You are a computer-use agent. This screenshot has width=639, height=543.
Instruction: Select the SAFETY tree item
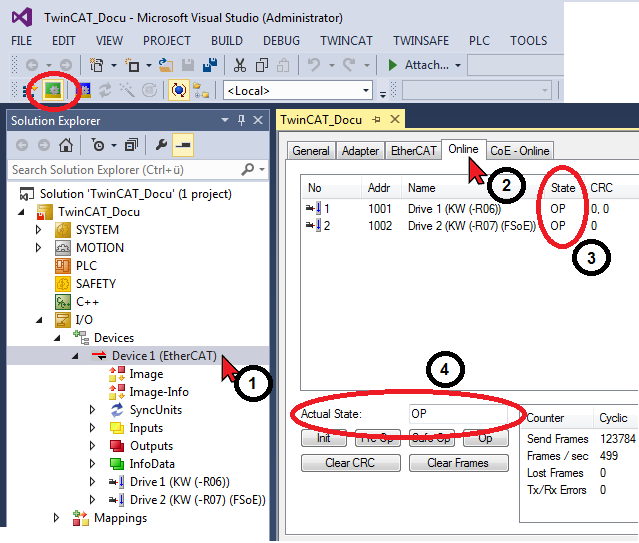(96, 284)
